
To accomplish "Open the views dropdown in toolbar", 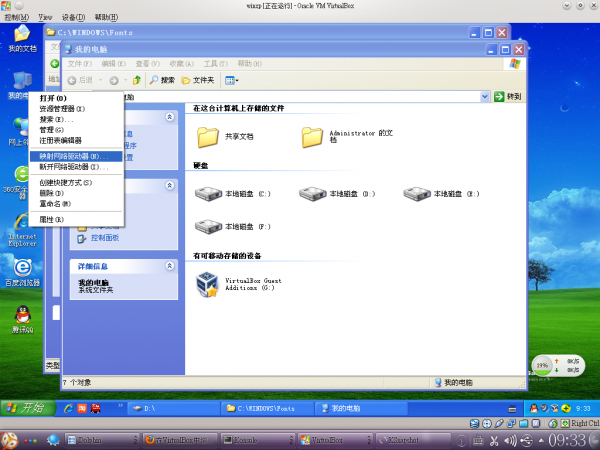I will [232, 80].
